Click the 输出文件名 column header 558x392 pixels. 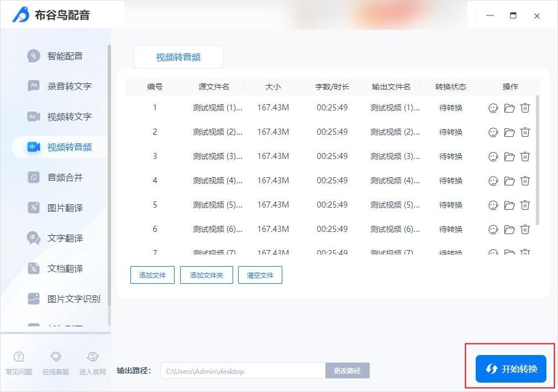[x=391, y=87]
